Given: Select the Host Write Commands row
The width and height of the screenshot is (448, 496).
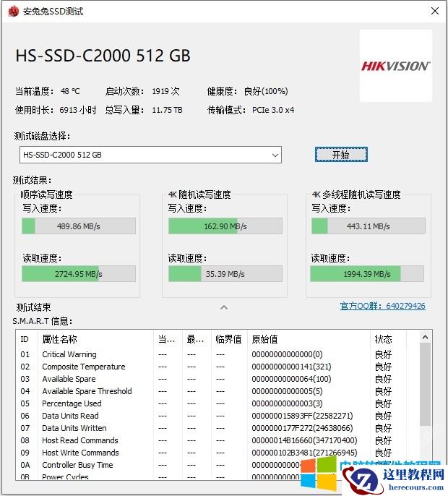Looking at the screenshot, I should point(217,453).
